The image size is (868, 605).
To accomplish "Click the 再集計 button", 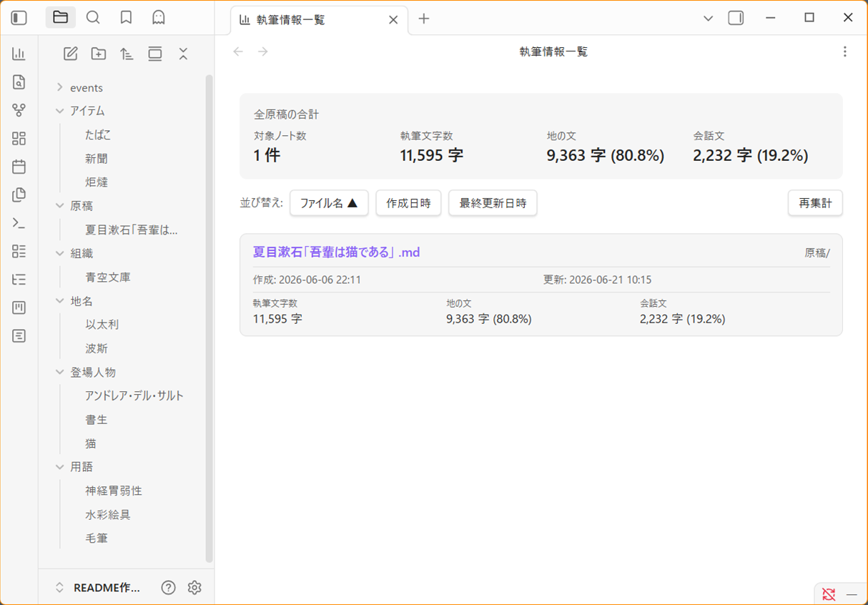I will 815,203.
